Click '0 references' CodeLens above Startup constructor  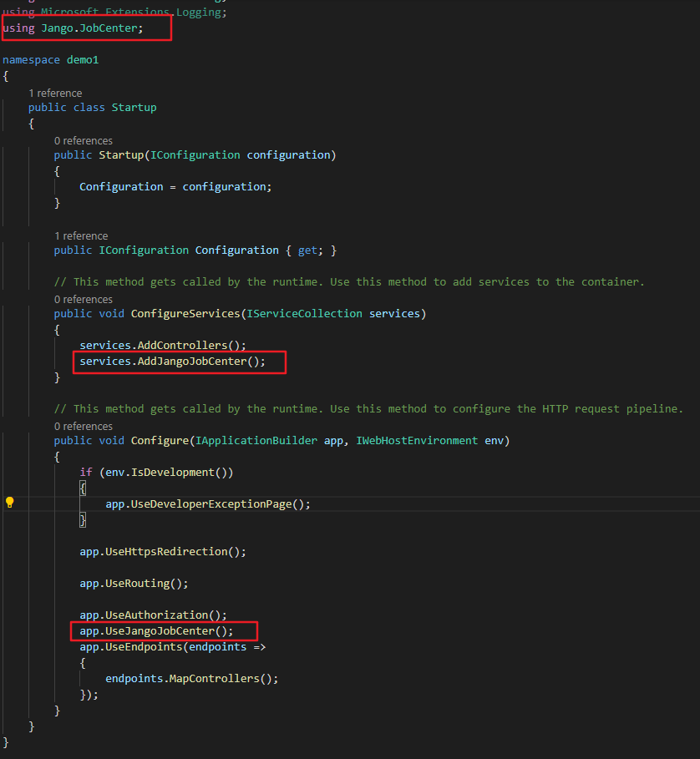tap(84, 140)
